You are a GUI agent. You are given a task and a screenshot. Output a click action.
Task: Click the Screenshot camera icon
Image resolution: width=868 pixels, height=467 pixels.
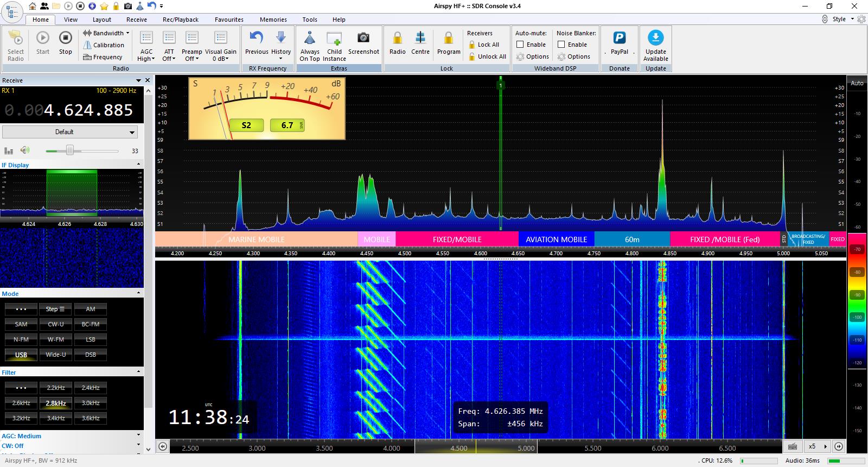click(363, 38)
